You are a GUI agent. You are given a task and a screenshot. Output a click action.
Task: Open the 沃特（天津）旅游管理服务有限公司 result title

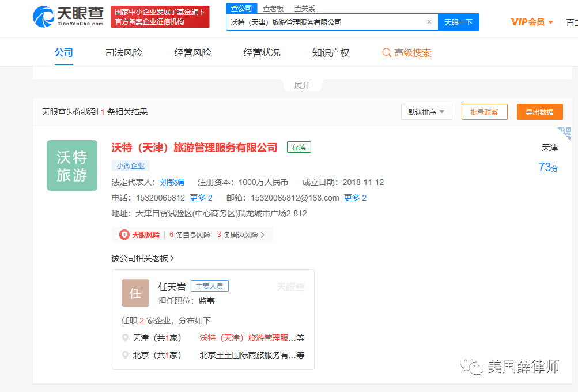pyautogui.click(x=194, y=148)
